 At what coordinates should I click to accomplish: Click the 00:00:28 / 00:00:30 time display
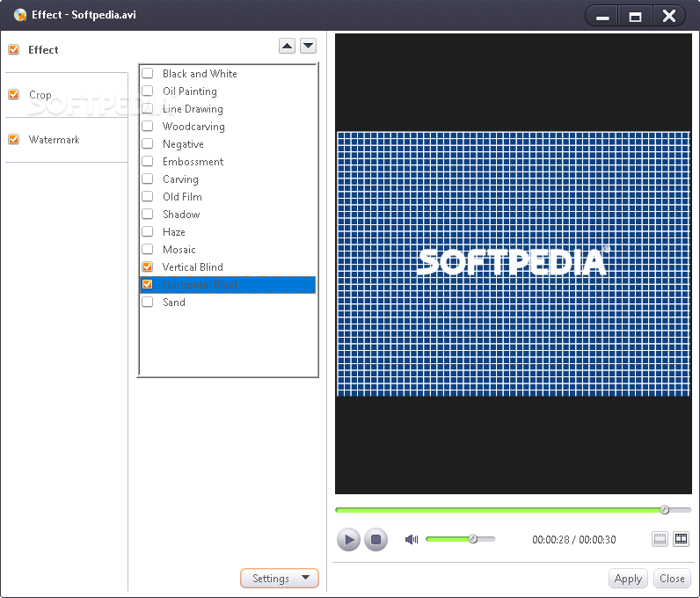click(x=573, y=539)
